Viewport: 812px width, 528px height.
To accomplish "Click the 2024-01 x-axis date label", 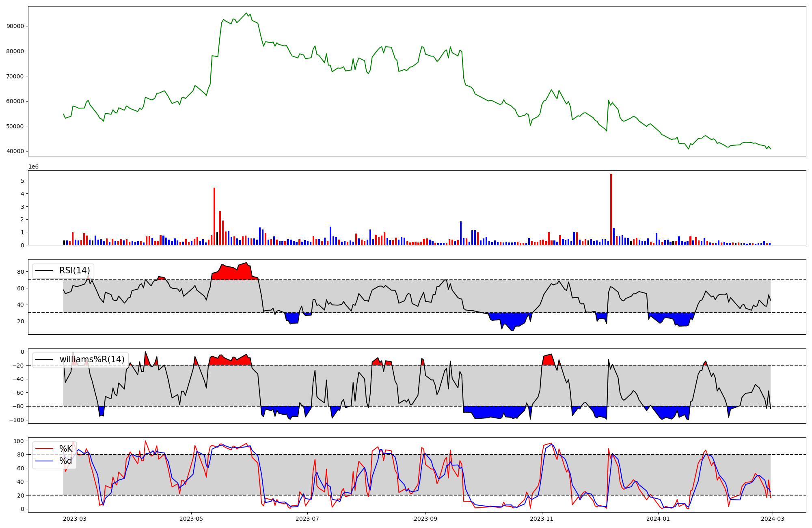I will pos(658,519).
